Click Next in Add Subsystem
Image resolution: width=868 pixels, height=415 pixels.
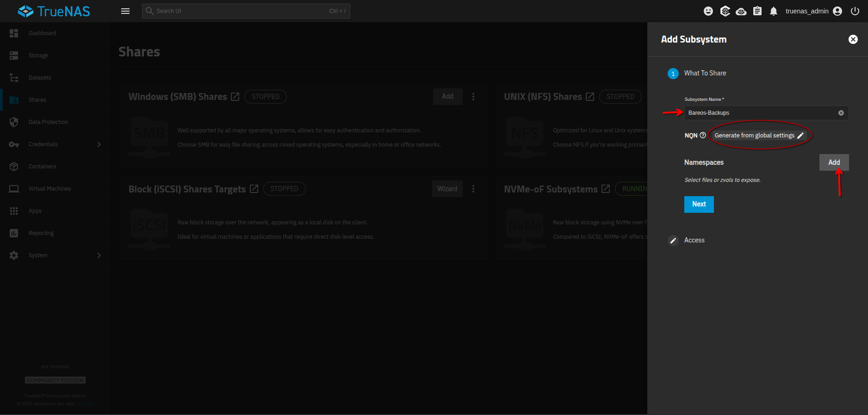699,204
